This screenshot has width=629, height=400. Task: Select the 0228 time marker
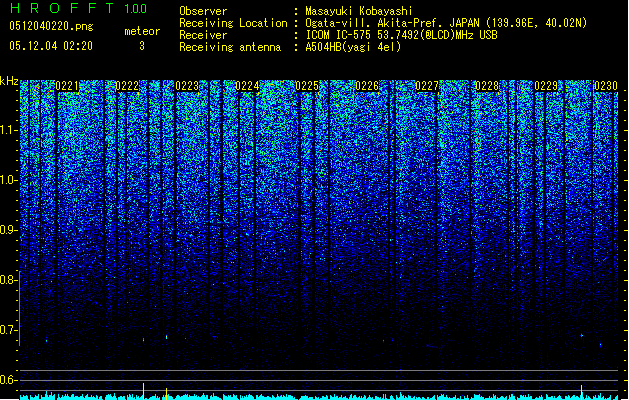coord(487,86)
